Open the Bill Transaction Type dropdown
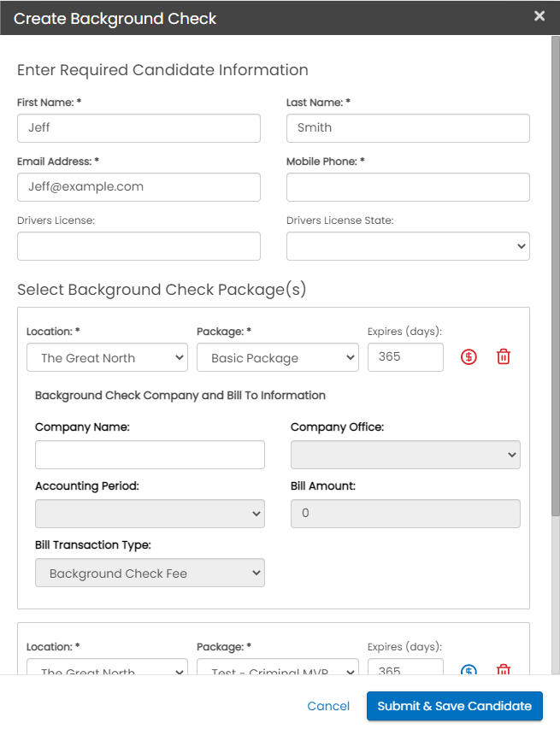The height and width of the screenshot is (735, 560). 150,573
